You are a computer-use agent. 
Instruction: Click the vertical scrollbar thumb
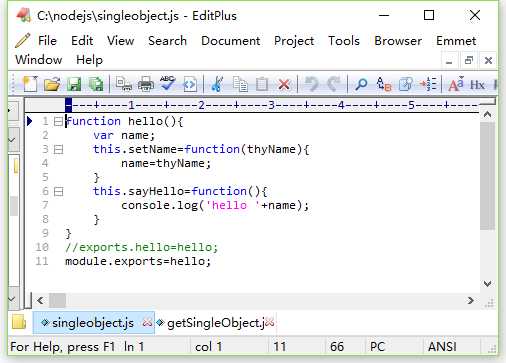(x=487, y=176)
